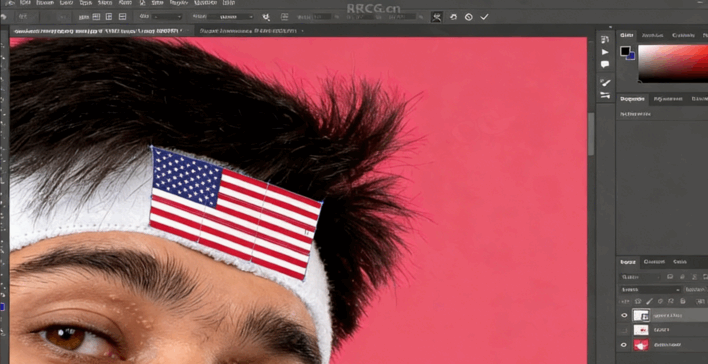Click the blue background color swatch
This screenshot has width=708, height=364.
632,56
